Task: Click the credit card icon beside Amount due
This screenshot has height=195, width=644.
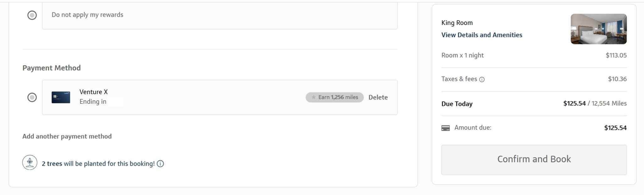Action: pos(446,128)
